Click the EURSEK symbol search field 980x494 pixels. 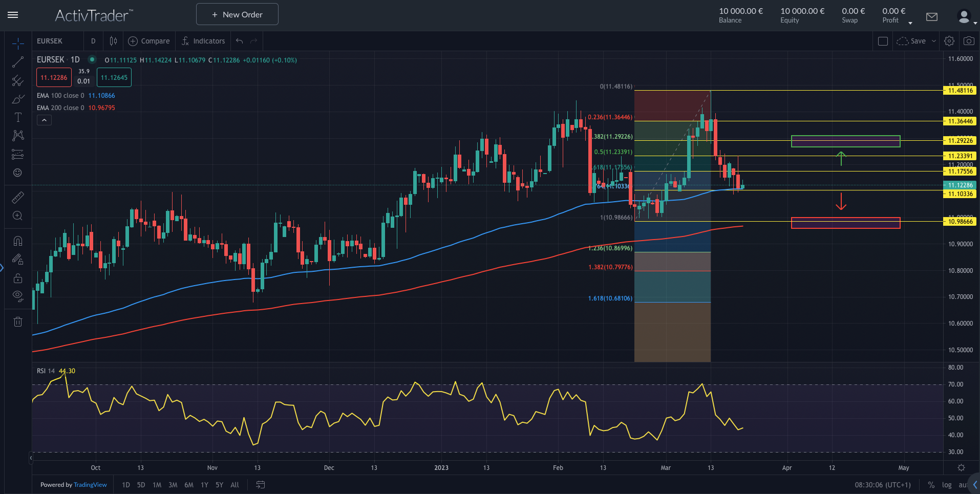click(56, 41)
